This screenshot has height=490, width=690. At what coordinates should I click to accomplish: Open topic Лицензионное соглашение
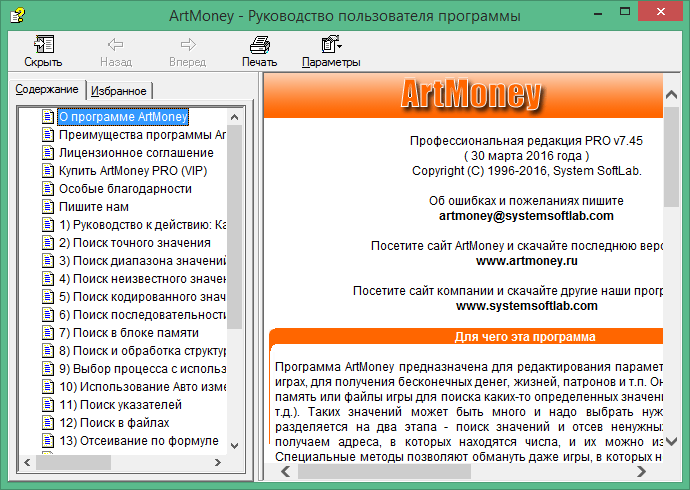(136, 153)
